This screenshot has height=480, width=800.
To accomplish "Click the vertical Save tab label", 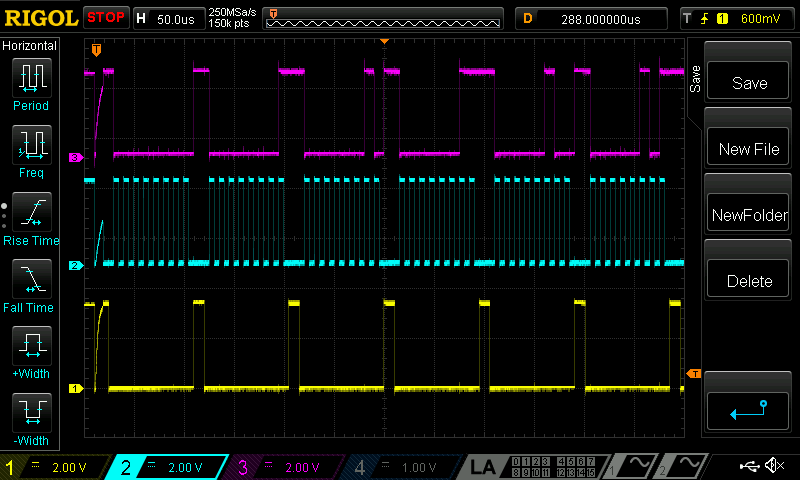I will (695, 79).
